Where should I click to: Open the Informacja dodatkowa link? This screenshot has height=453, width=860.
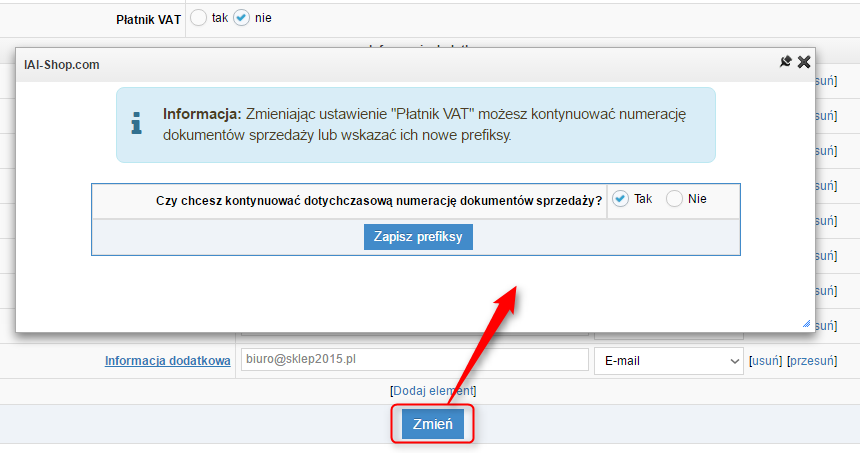[168, 361]
